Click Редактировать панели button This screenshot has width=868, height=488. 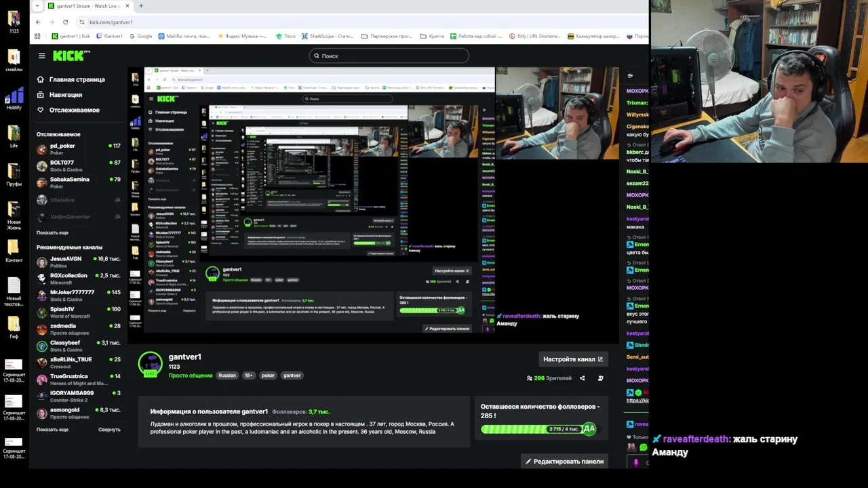click(564, 462)
